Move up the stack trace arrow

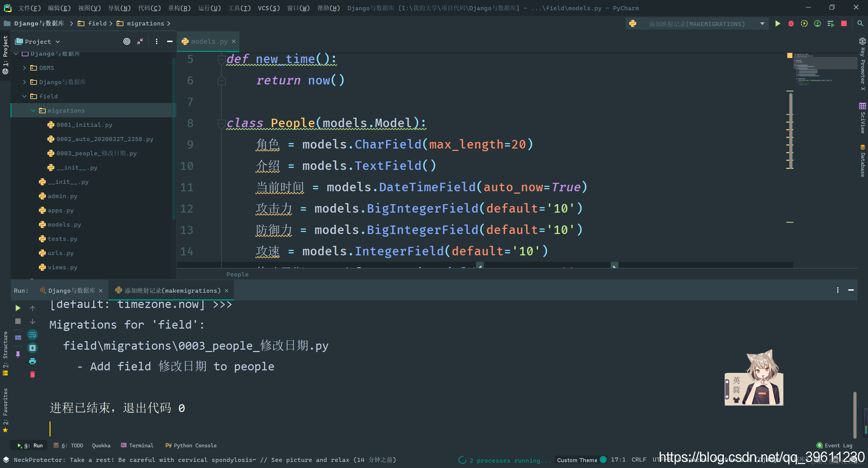click(33, 308)
